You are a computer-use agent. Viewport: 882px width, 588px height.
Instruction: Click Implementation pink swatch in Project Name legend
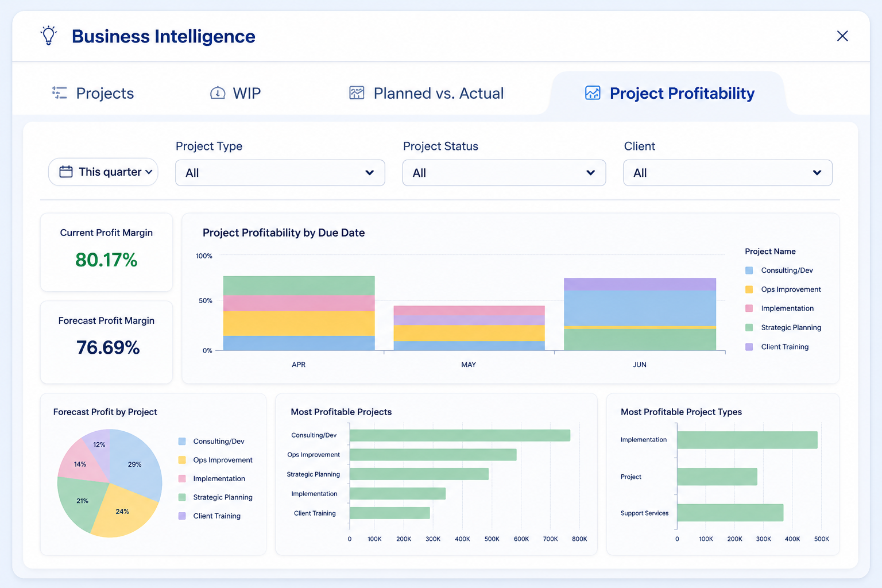749,308
